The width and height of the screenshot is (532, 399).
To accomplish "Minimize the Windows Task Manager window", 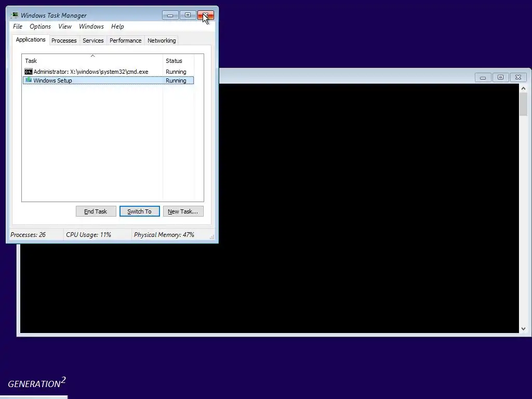I will [170, 15].
